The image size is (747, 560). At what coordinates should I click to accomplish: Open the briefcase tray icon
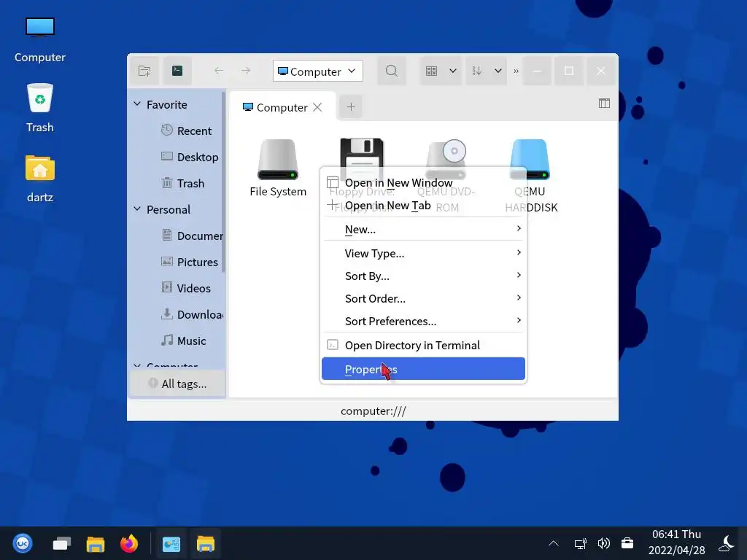point(627,542)
